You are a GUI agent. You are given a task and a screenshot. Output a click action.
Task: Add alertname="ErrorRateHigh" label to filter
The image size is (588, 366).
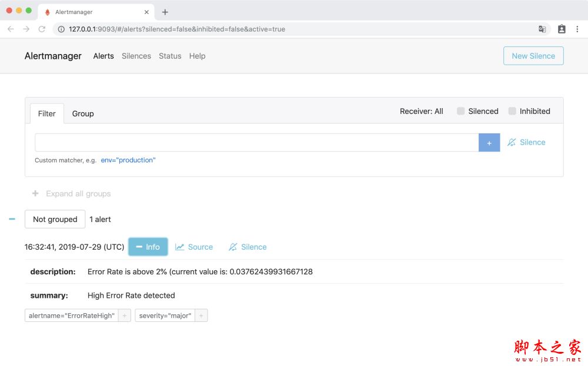(125, 315)
